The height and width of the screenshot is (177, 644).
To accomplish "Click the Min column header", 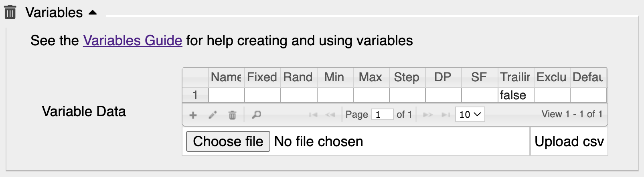I will (334, 77).
